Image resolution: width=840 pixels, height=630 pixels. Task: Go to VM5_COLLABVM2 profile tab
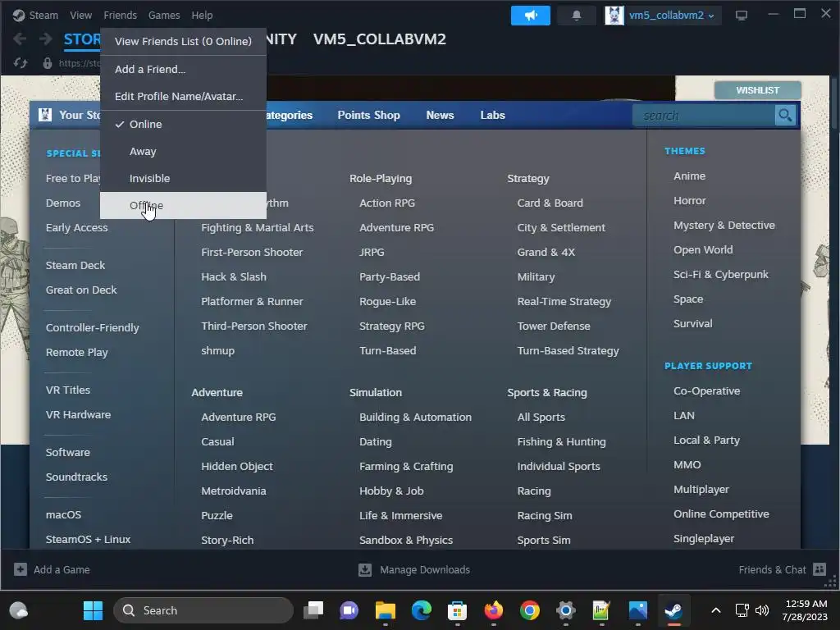[379, 39]
